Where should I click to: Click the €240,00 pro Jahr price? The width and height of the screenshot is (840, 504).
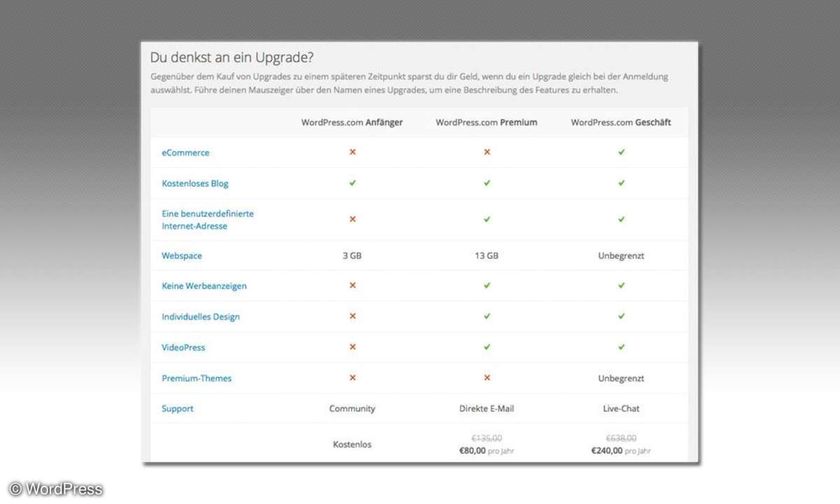click(x=621, y=451)
